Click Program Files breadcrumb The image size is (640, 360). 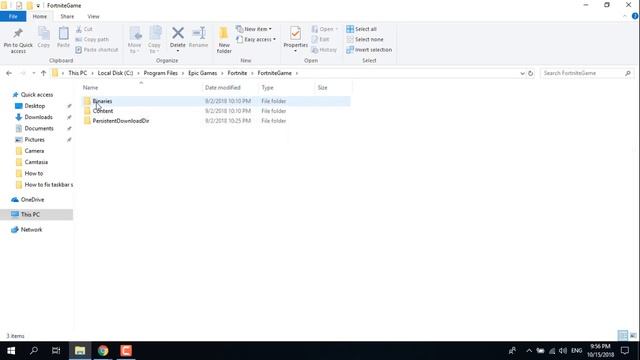(160, 73)
